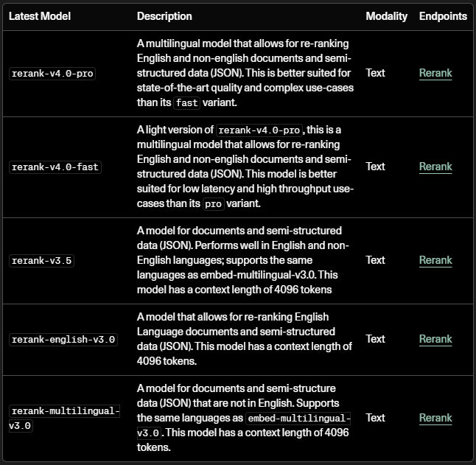The image size is (476, 465).
Task: Click the inline 'fast' code tag
Action: click(186, 102)
